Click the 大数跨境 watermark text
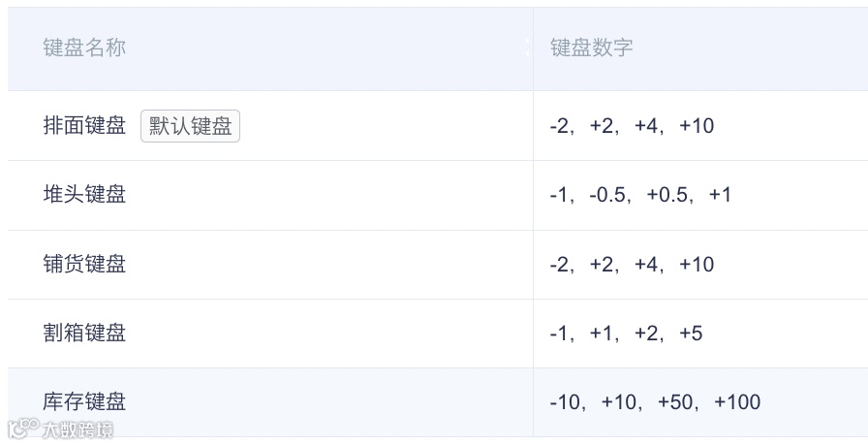 click(77, 429)
